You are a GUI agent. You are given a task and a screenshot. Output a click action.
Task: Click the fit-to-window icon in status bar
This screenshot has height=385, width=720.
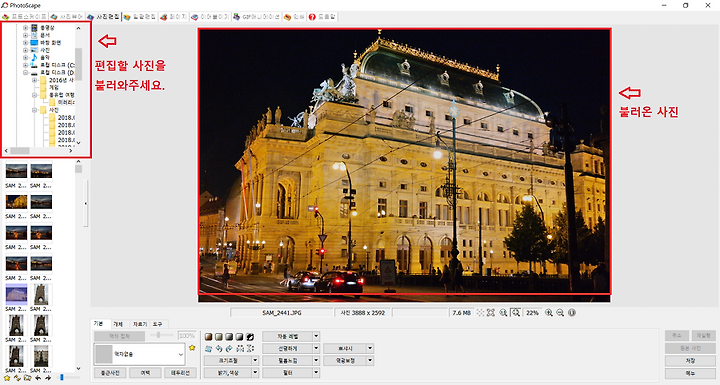[491, 312]
